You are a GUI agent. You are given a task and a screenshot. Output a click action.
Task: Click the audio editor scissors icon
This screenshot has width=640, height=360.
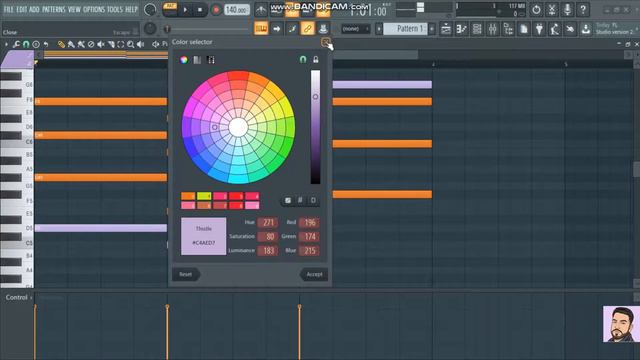pyautogui.click(x=552, y=9)
